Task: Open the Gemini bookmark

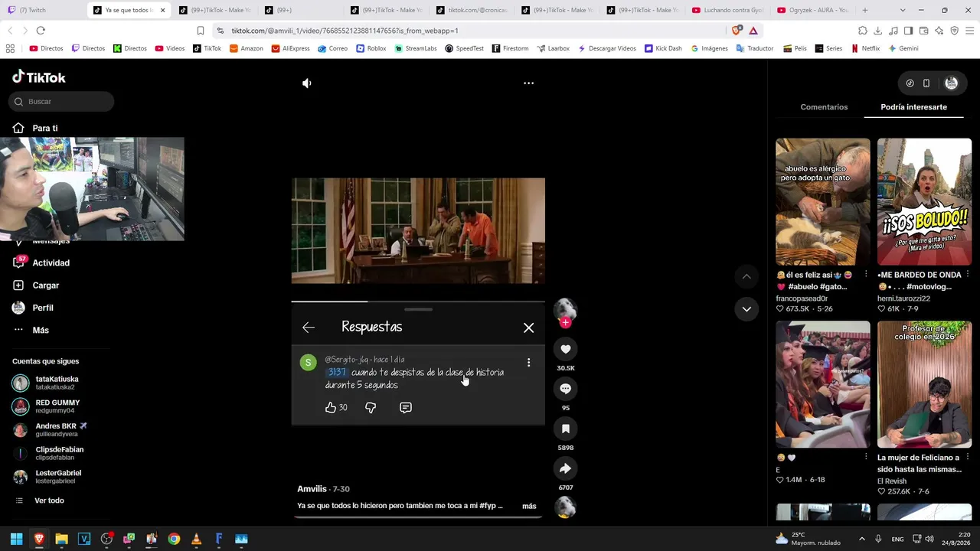Action: click(x=903, y=48)
